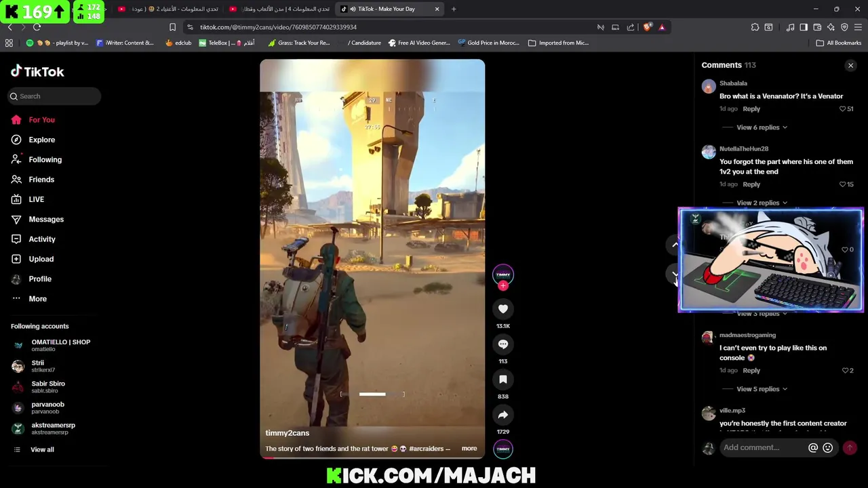This screenshot has height=488, width=868.
Task: Like madmaestrogaming's comment
Action: [845, 371]
